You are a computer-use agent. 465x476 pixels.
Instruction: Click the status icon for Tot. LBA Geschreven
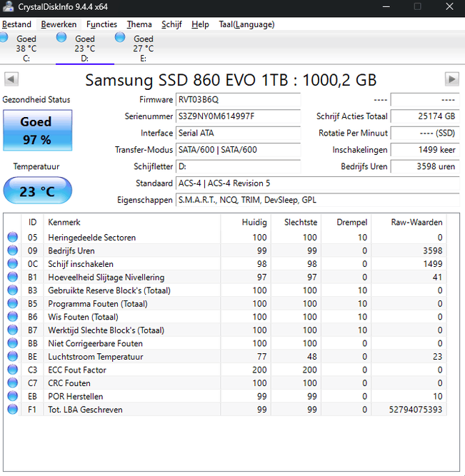[x=12, y=409]
